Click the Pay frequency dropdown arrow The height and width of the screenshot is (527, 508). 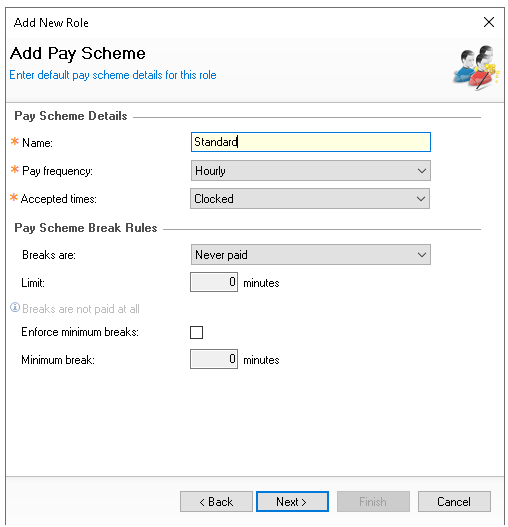(422, 171)
